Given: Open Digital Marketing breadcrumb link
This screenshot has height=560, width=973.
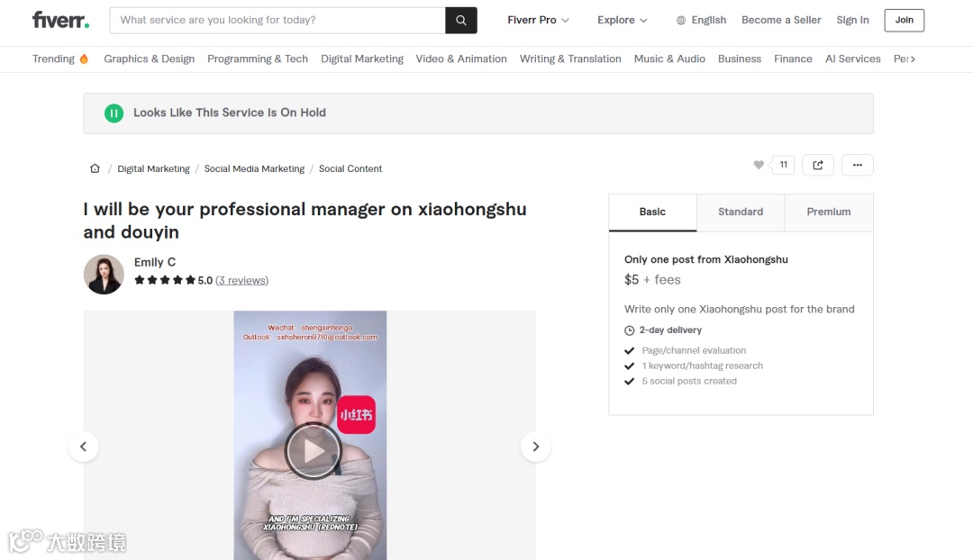Looking at the screenshot, I should coord(153,168).
